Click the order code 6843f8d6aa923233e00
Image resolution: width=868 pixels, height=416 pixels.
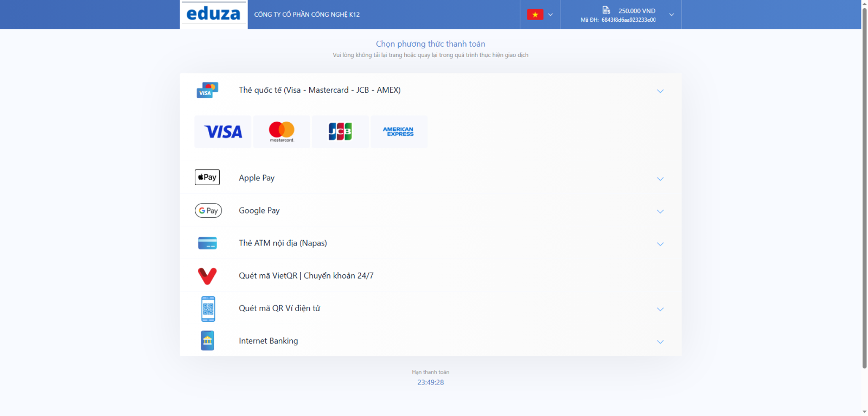click(x=629, y=20)
